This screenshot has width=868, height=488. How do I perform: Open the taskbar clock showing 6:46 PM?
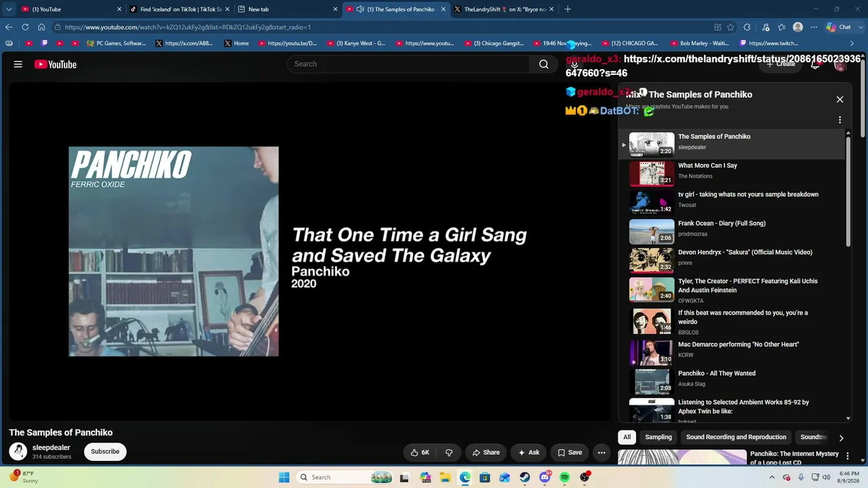[x=849, y=477]
